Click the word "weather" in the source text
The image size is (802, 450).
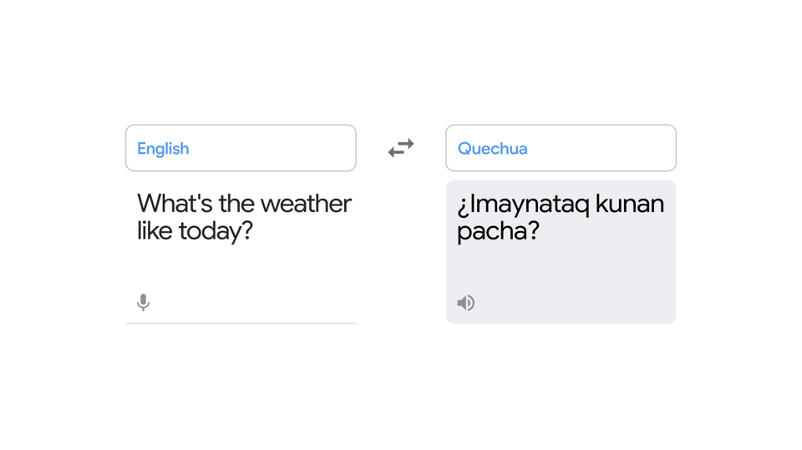tap(306, 204)
